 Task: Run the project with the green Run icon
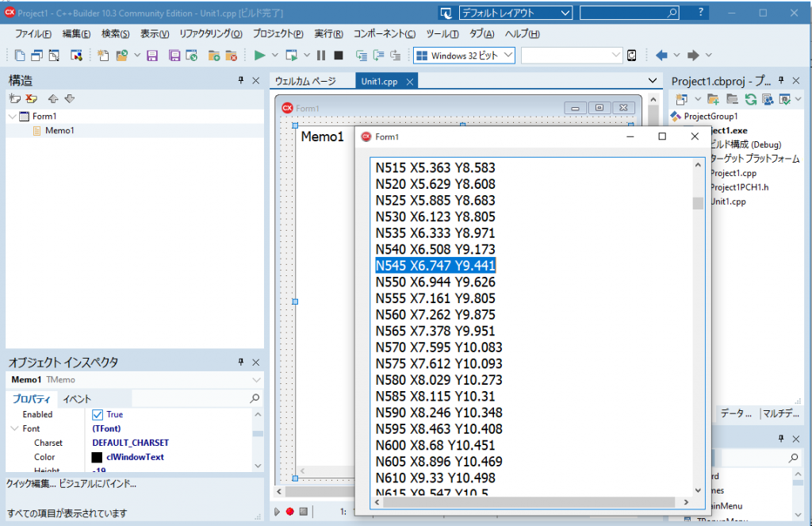pos(262,56)
